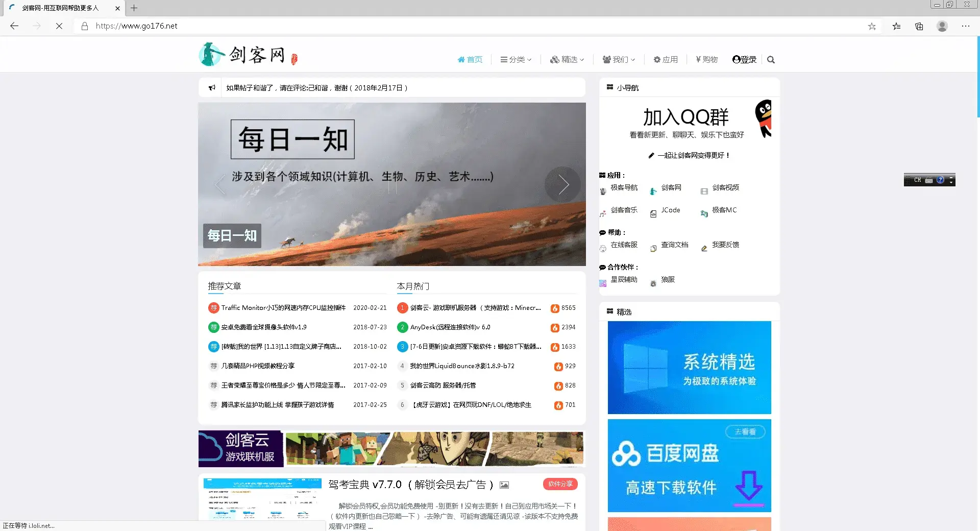This screenshot has height=531, width=980.
Task: Open Traffic Monitor recommended article
Action: [283, 308]
